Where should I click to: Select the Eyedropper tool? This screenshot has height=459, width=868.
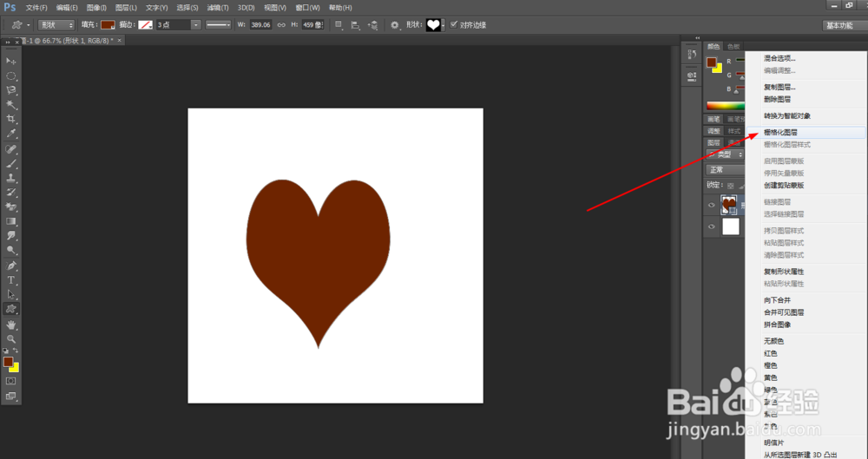coord(11,134)
